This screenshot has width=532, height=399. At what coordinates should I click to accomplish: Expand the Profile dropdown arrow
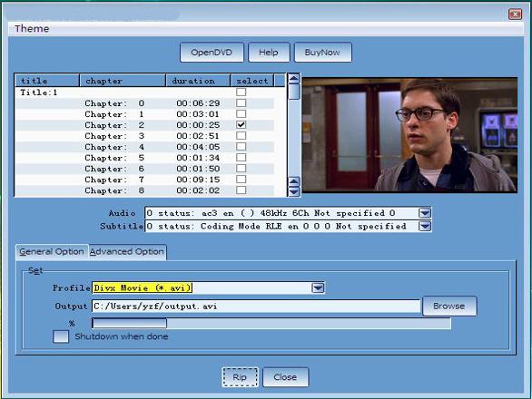[x=318, y=287]
